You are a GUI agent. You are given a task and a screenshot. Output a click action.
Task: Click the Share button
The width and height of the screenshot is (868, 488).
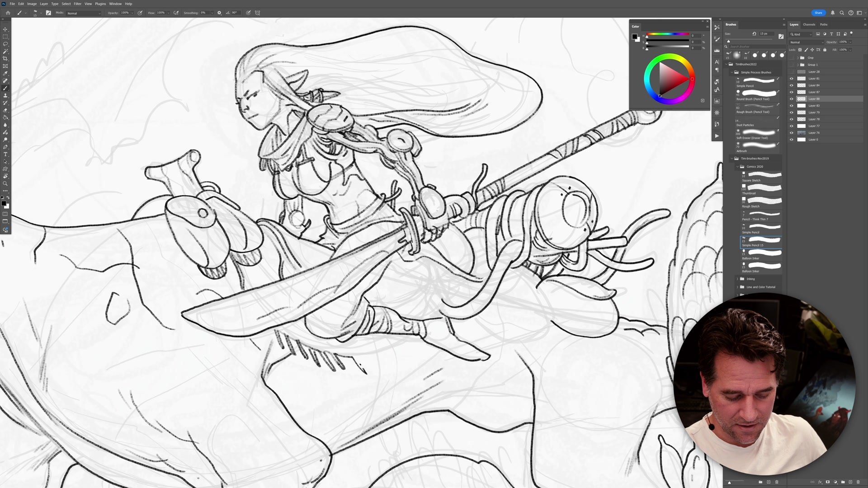(818, 13)
